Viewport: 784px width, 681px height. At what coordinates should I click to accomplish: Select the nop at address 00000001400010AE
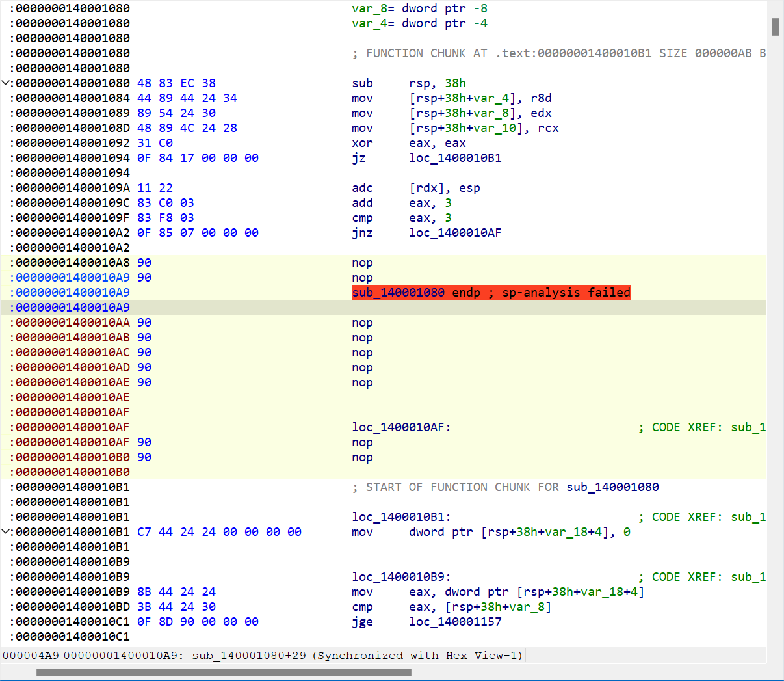(362, 382)
